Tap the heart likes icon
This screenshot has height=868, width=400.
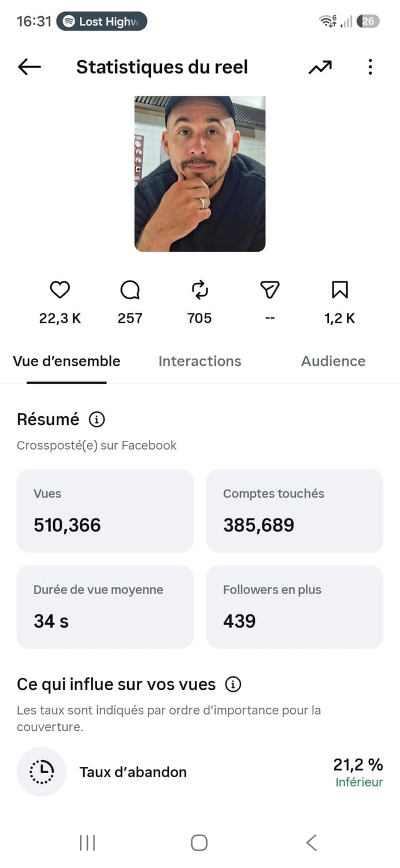[x=60, y=290]
